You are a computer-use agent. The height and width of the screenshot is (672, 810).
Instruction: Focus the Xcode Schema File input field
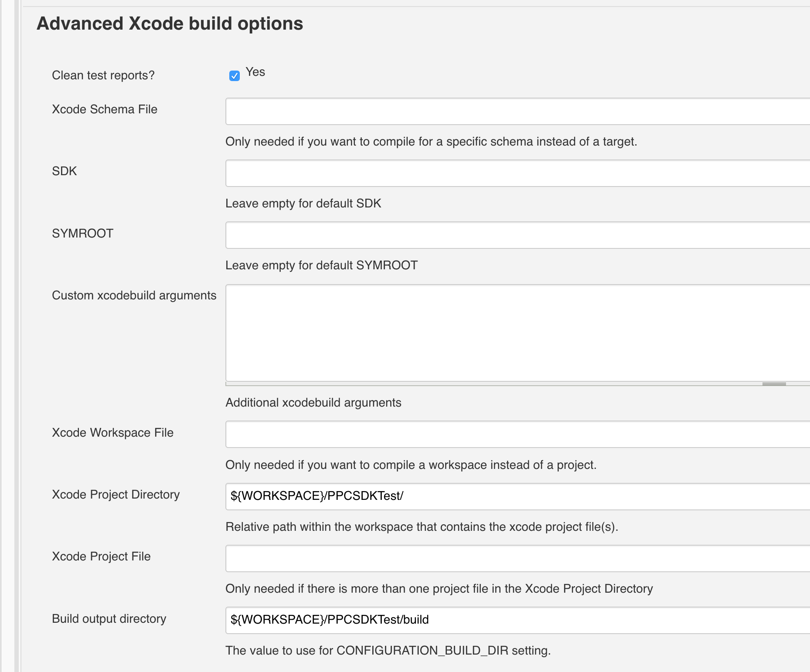click(x=517, y=112)
